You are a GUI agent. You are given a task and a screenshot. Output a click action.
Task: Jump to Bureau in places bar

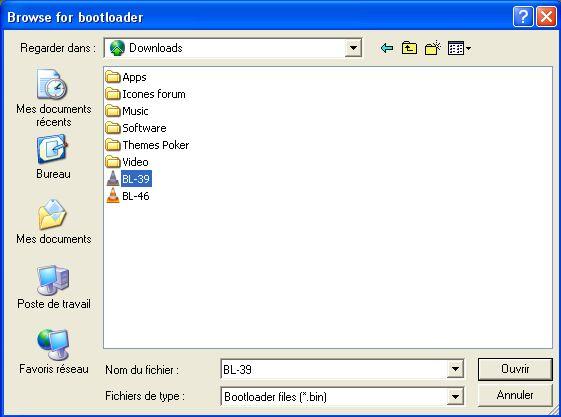pyautogui.click(x=53, y=157)
